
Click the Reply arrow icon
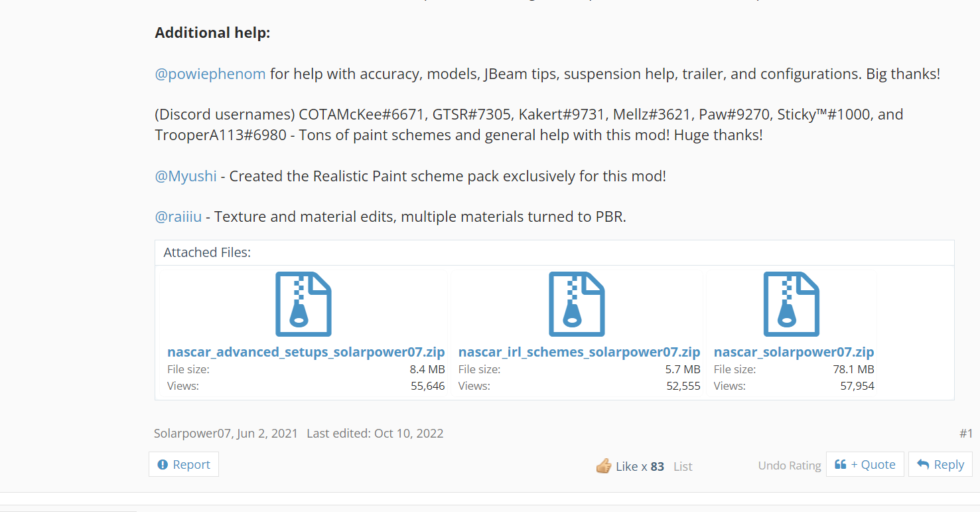(x=923, y=464)
